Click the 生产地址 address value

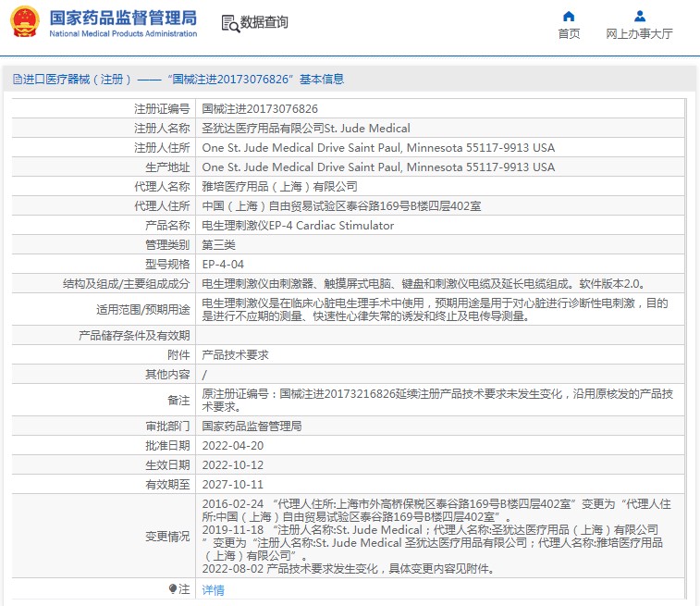378,167
